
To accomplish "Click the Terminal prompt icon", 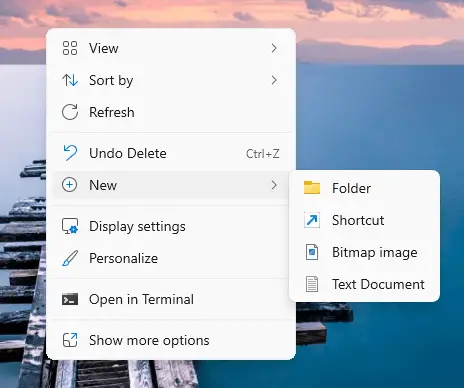I will point(70,299).
